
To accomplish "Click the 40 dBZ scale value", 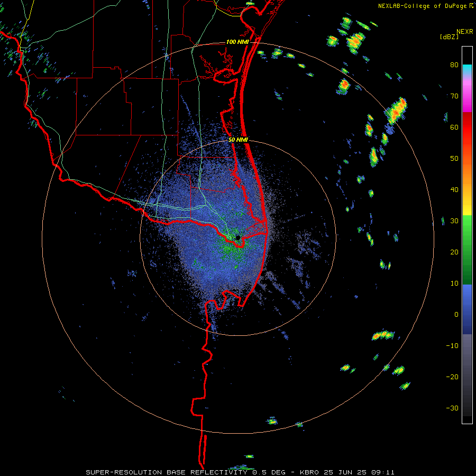I will pyautogui.click(x=454, y=190).
